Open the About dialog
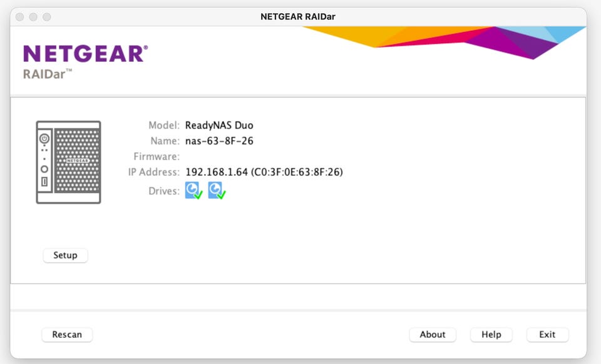Screen dimensions: 601x364 click(x=433, y=335)
